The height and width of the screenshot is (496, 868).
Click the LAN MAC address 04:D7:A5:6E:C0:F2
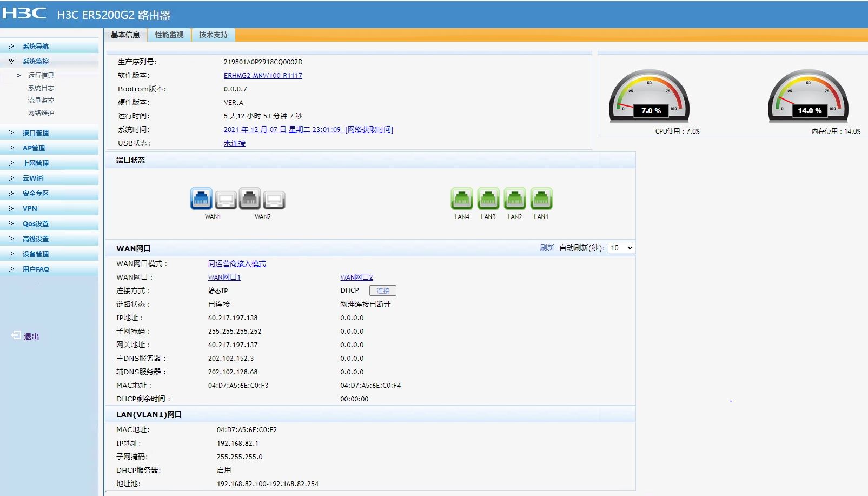tap(247, 429)
